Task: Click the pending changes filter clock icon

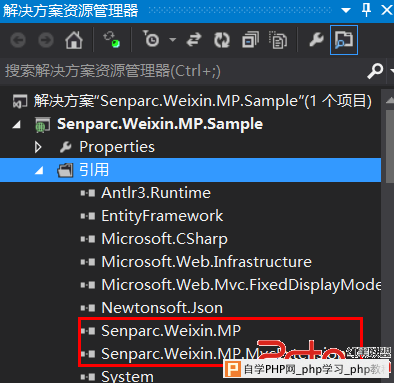Action: click(151, 38)
